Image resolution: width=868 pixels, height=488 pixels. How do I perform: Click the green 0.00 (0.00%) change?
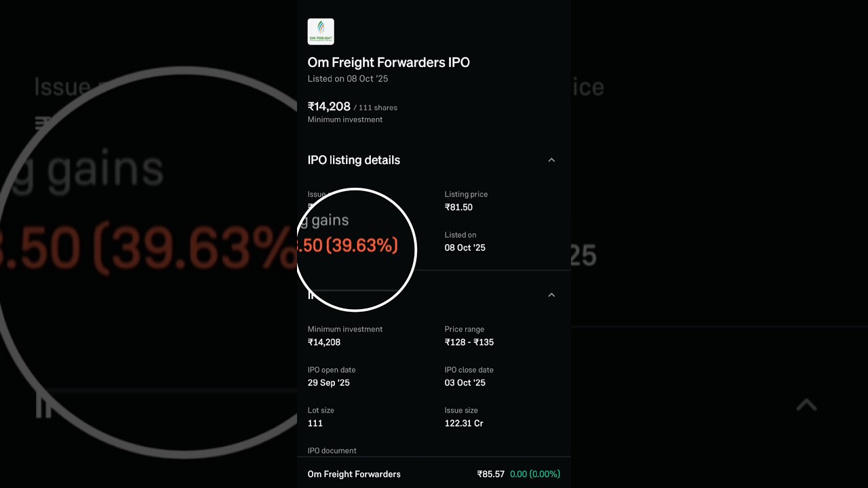pos(535,474)
